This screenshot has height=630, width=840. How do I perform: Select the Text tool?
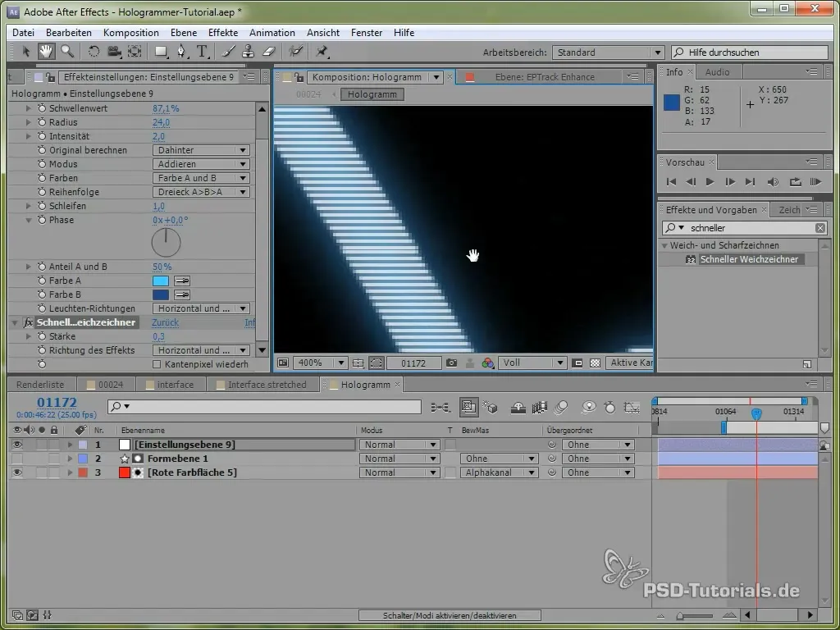tap(202, 52)
